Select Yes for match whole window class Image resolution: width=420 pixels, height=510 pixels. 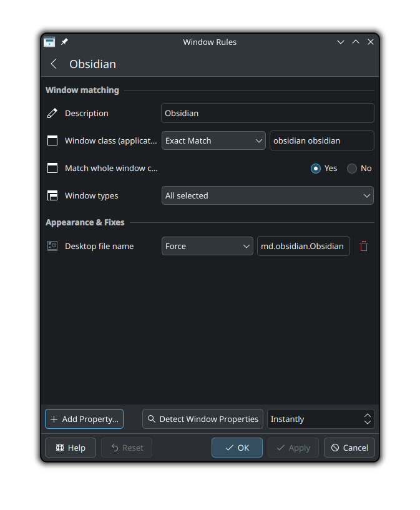(x=316, y=169)
